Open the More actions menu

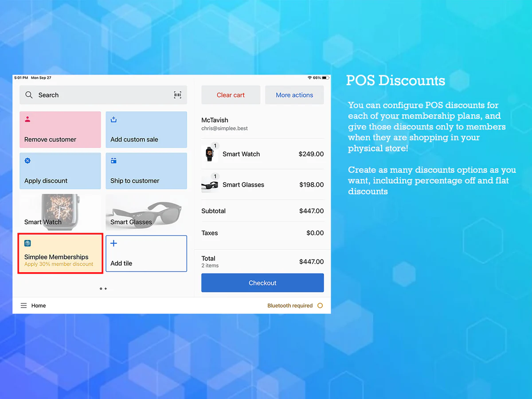pos(294,95)
